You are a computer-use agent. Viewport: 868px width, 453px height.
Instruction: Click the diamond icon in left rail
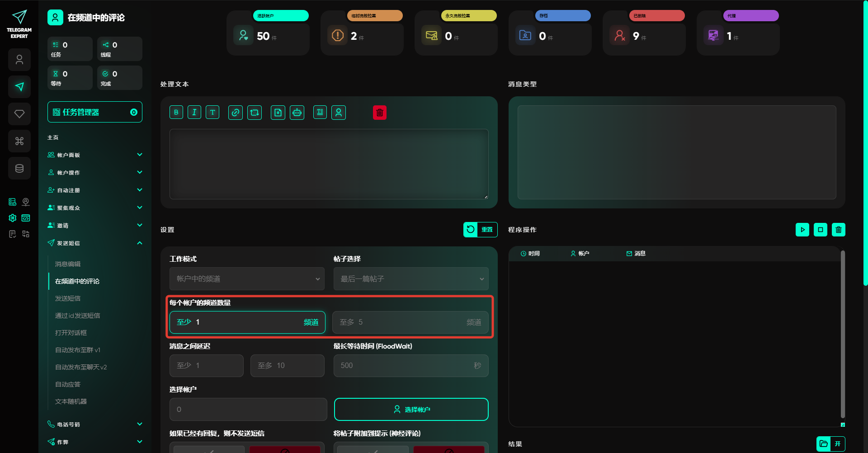pyautogui.click(x=19, y=114)
